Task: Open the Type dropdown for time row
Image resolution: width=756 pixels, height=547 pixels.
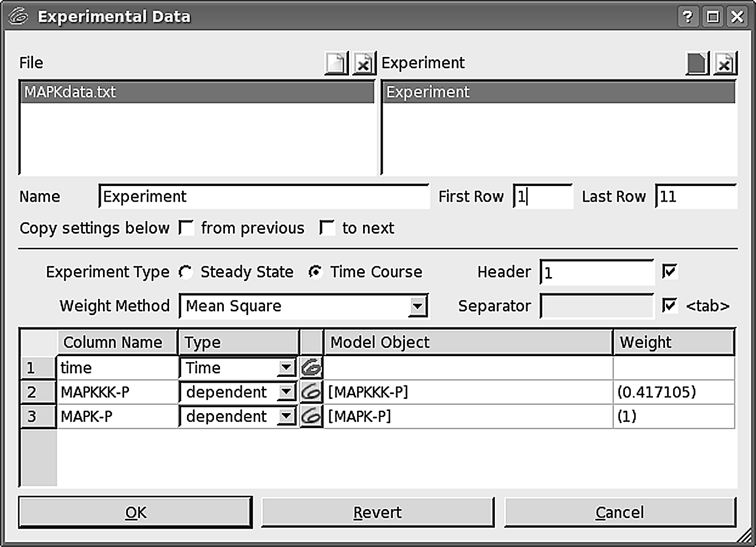Action: [286, 368]
